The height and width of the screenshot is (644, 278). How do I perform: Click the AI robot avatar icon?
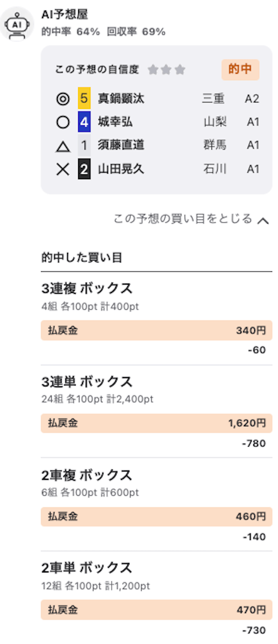[17, 24]
